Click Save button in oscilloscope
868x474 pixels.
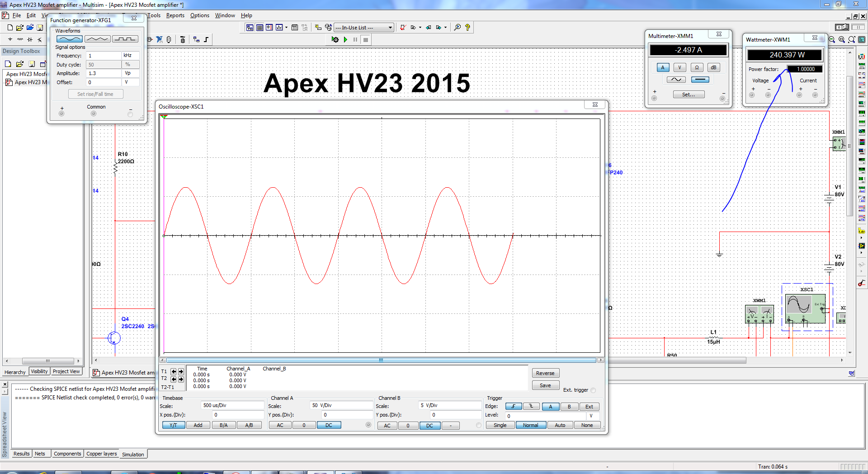tap(545, 385)
